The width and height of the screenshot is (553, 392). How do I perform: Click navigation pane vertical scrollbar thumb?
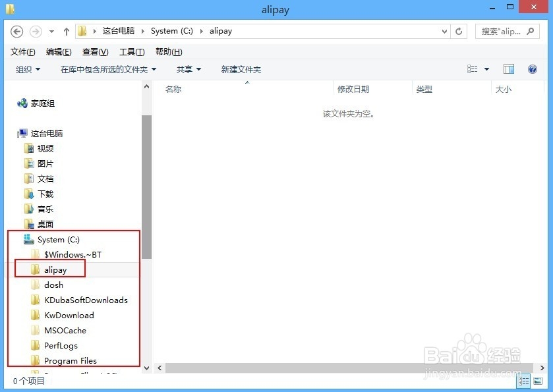point(147,187)
